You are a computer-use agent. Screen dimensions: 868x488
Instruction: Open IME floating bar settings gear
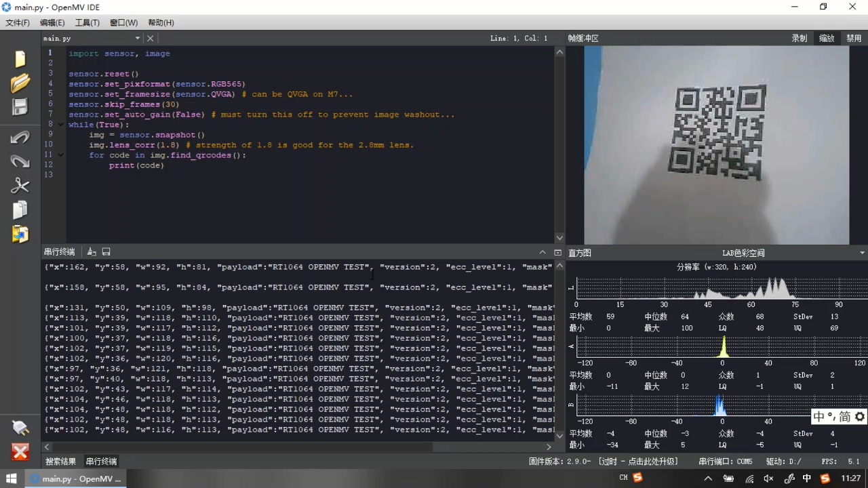point(859,417)
